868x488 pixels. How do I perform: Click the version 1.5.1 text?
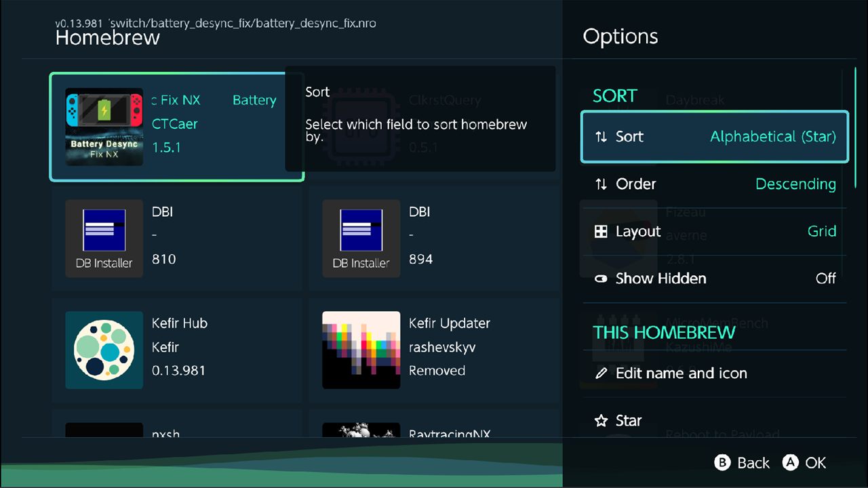pos(166,148)
